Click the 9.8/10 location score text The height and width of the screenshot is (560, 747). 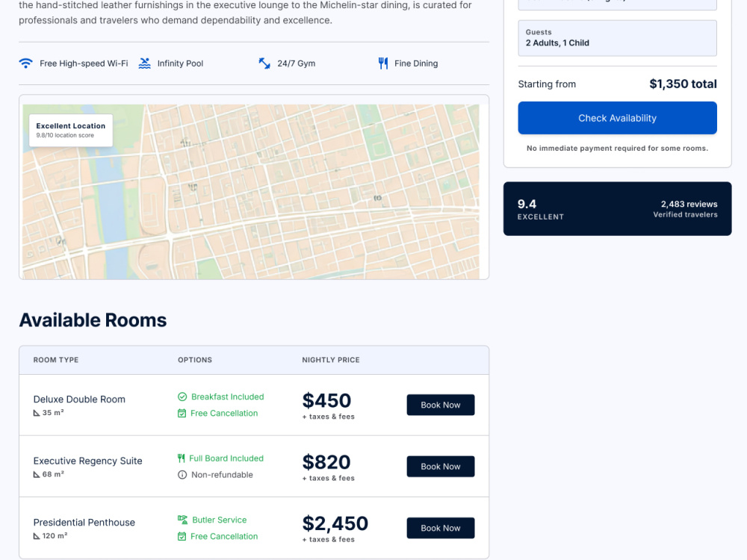[x=65, y=135]
